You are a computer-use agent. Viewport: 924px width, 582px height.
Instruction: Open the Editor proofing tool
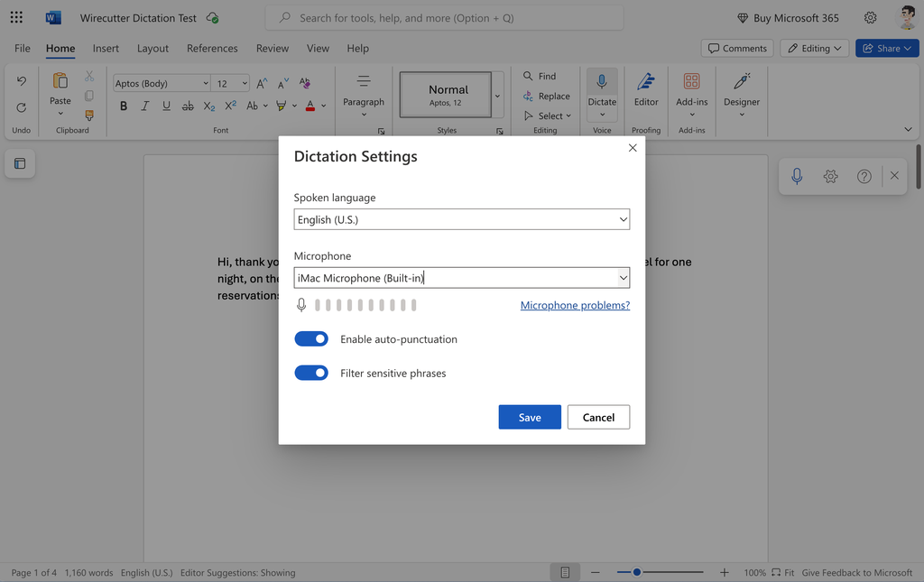click(x=646, y=83)
